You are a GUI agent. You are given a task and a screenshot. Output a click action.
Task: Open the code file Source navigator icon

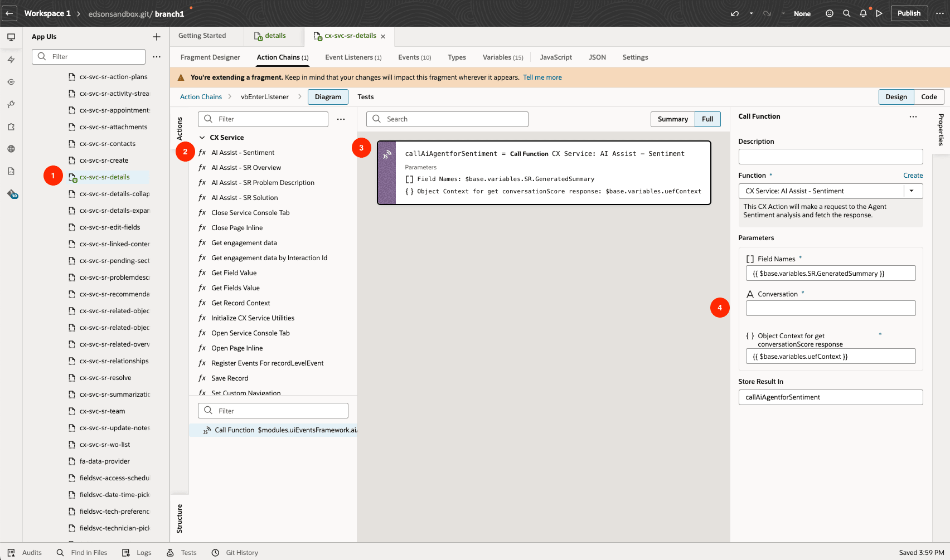[x=11, y=171]
